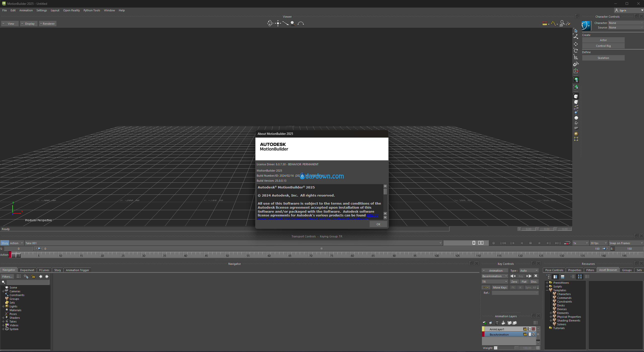Click the camera orbit icon in viewer
This screenshot has width=644, height=352.
270,23
